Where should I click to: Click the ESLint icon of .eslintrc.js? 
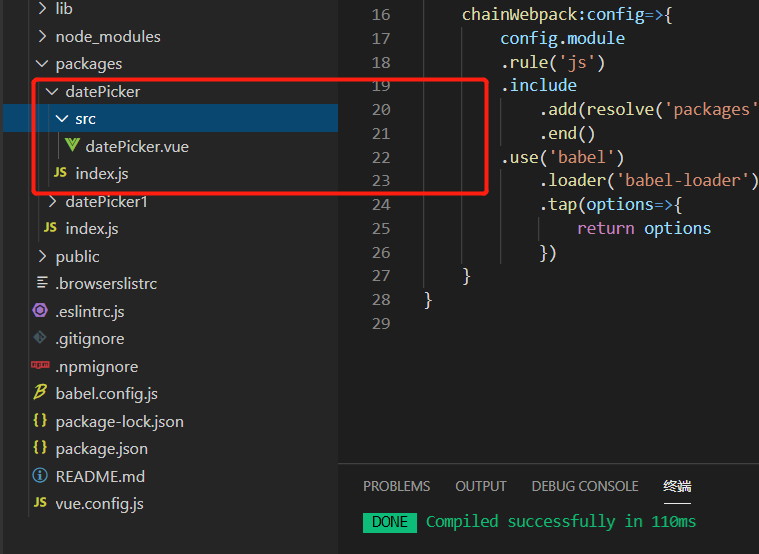pyautogui.click(x=40, y=310)
